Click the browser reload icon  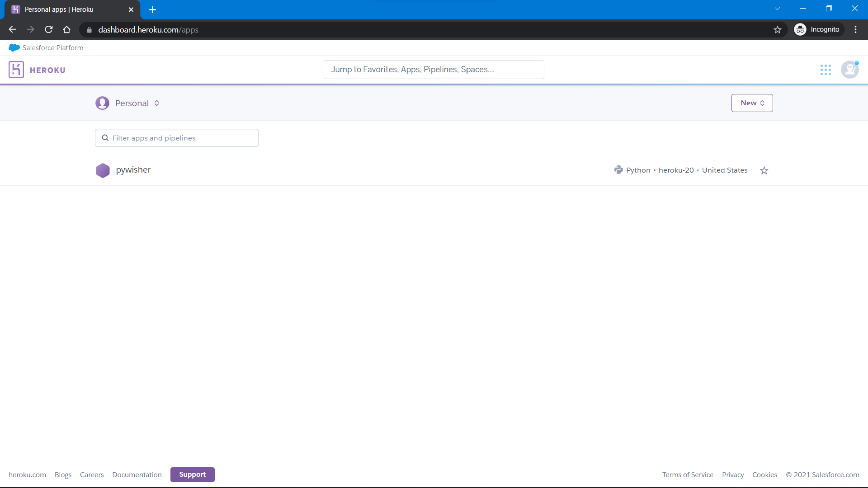coord(49,30)
